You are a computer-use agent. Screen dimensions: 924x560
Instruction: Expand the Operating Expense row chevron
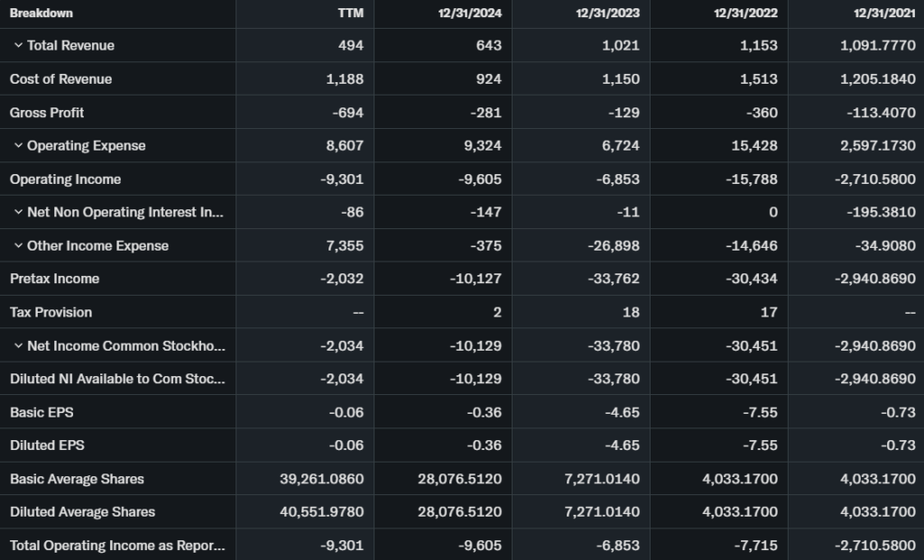(x=18, y=145)
